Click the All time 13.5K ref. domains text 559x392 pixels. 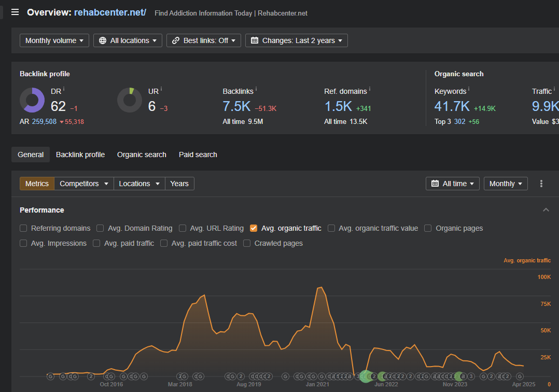point(345,121)
